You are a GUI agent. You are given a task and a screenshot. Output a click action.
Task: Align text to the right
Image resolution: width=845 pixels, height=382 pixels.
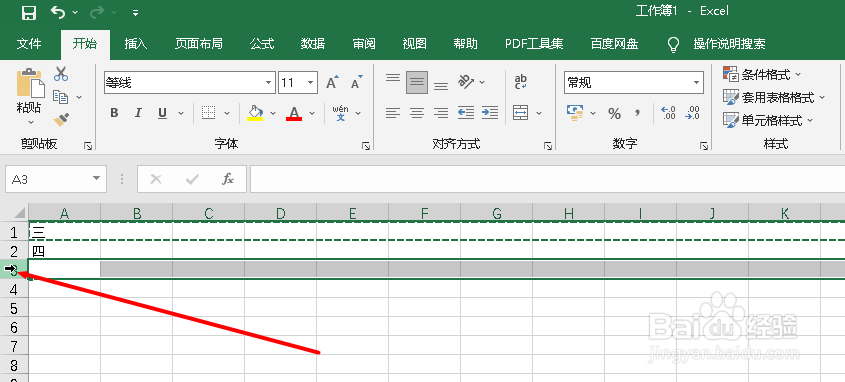point(441,113)
